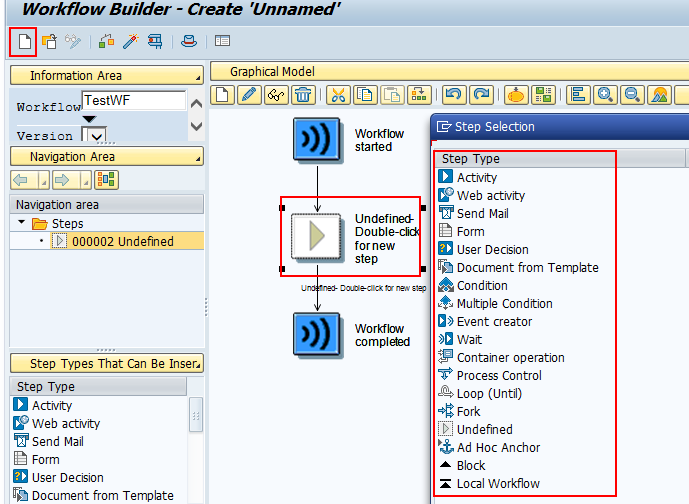Open the Information Area header dropdown
The height and width of the screenshot is (504, 689).
coord(198,79)
